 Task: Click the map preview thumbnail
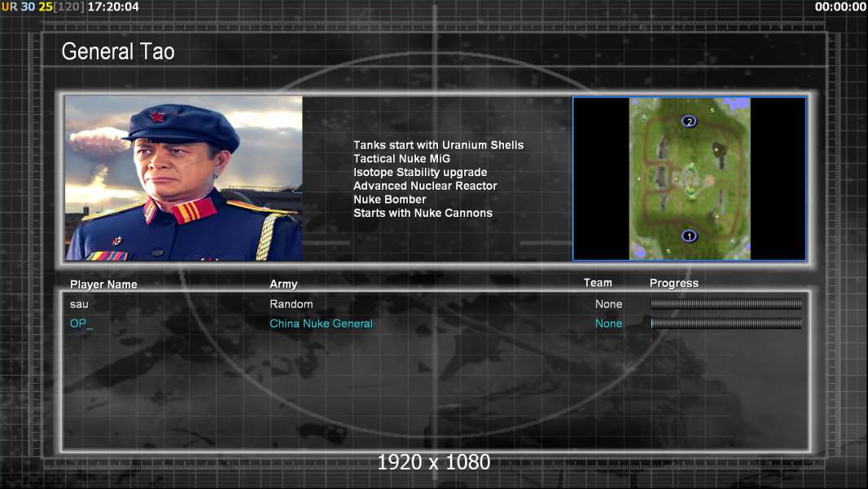[689, 178]
